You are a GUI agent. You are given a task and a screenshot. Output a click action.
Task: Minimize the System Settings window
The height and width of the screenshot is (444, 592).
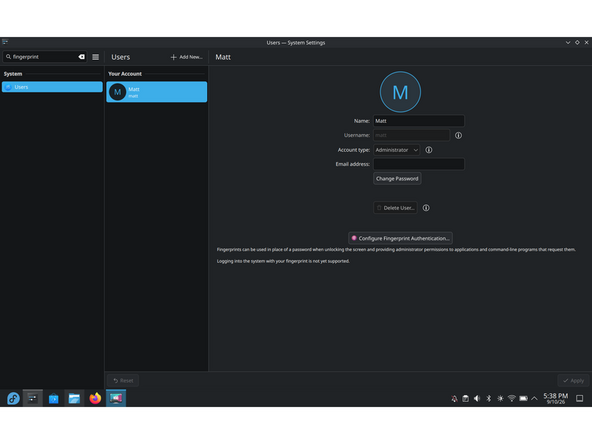(x=568, y=43)
